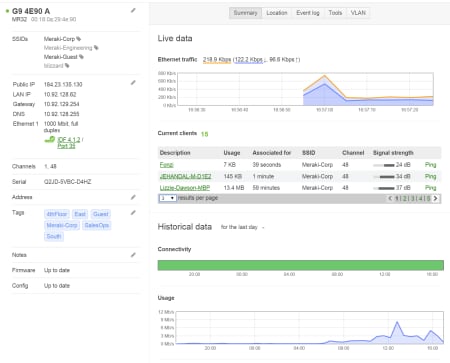Click the 37 dB signal strength value

(403, 188)
